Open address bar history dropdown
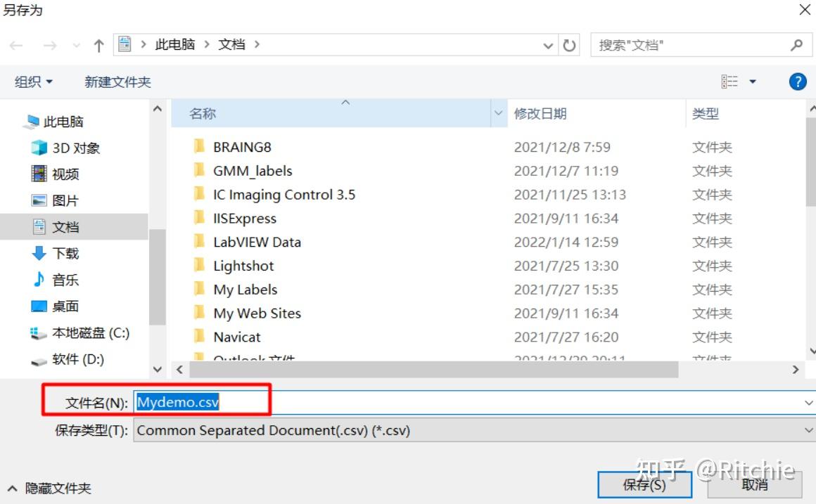816x504 pixels. (548, 46)
